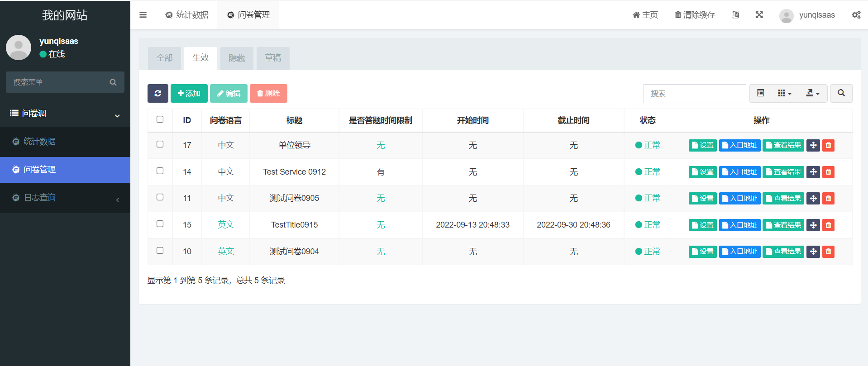Viewport: 868px width, 366px height.
Task: Click the 无 time-limit link in row 17
Action: pos(381,145)
